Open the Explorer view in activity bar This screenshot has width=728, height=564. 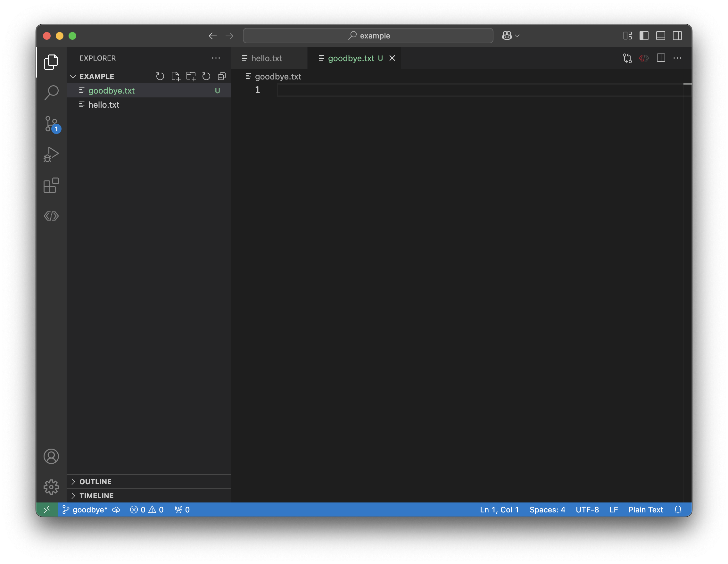point(51,62)
